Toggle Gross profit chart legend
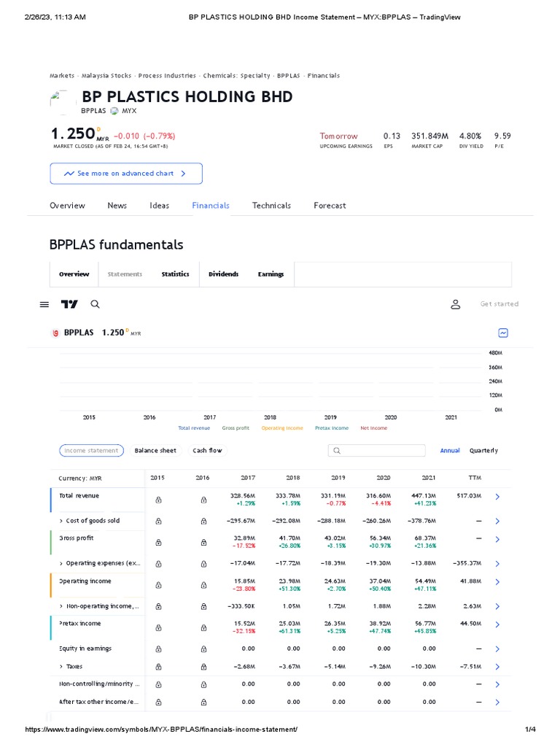The width and height of the screenshot is (560, 747). point(236,428)
